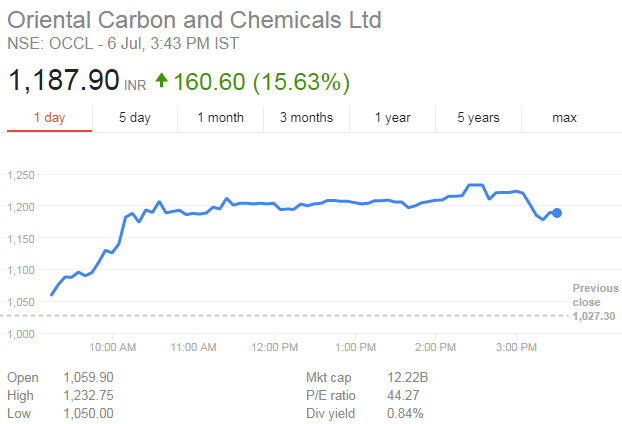Show the 3 months chart range
The image size is (622, 424).
pos(306,118)
